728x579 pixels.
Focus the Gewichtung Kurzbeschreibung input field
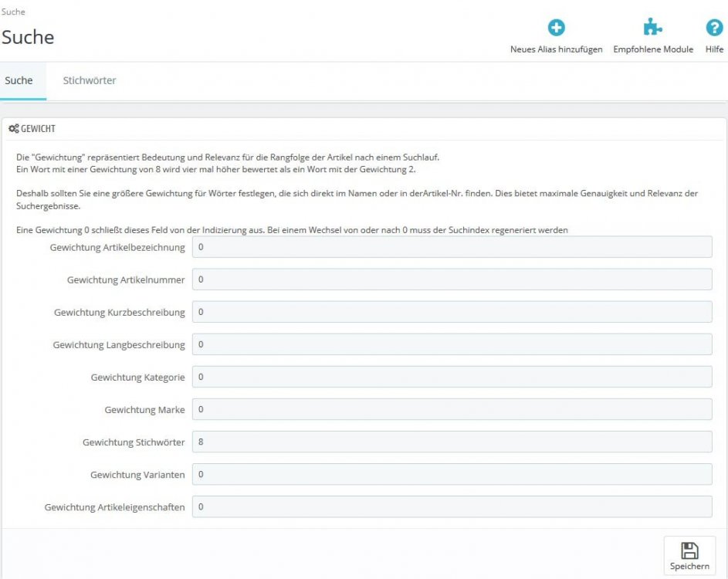452,312
